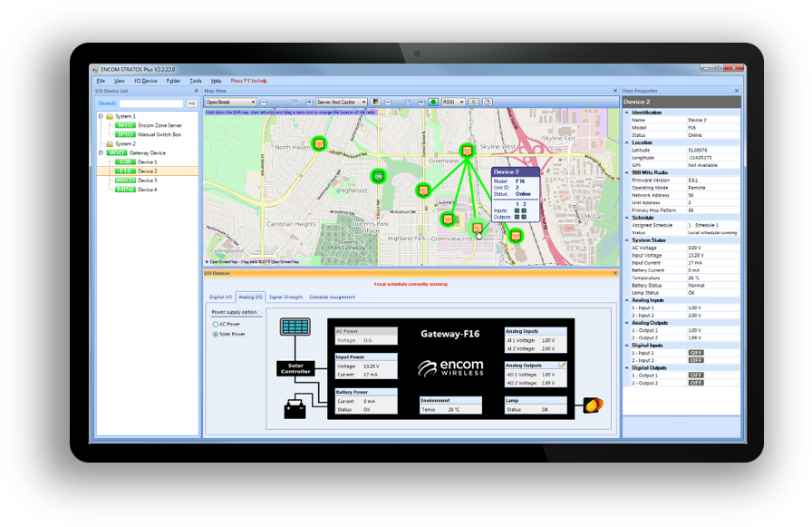Select Device 1 in device tree
812x527 pixels.
click(147, 162)
